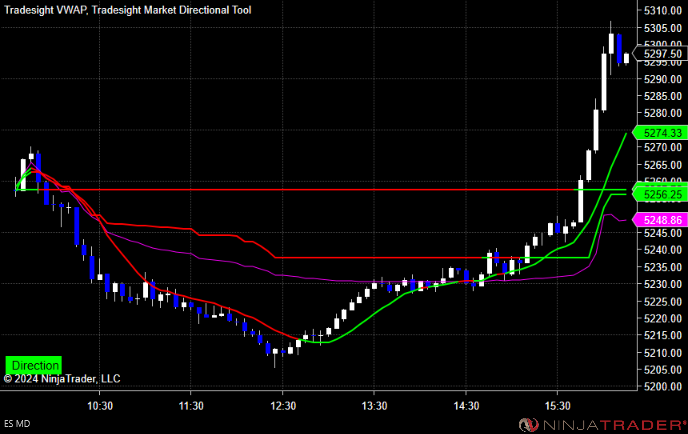Screen dimensions: 688x434
Task: Click the 15:30 time axis label
Action: point(558,406)
